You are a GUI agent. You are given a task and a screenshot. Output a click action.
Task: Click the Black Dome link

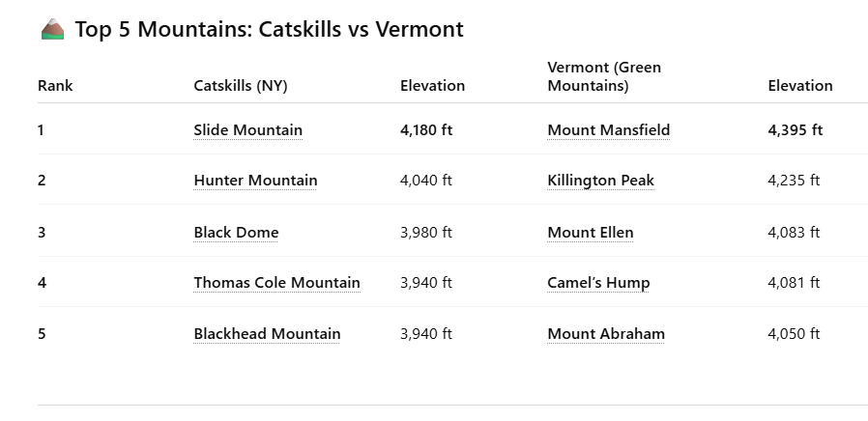[236, 233]
